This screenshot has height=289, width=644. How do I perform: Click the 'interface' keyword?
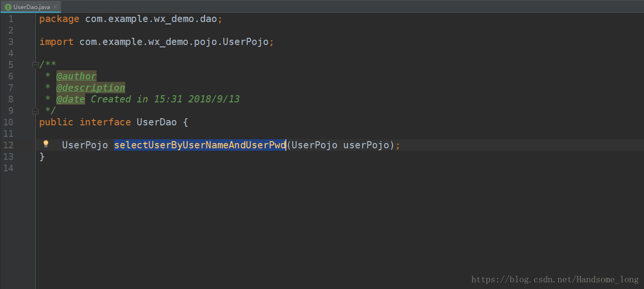pyautogui.click(x=105, y=122)
